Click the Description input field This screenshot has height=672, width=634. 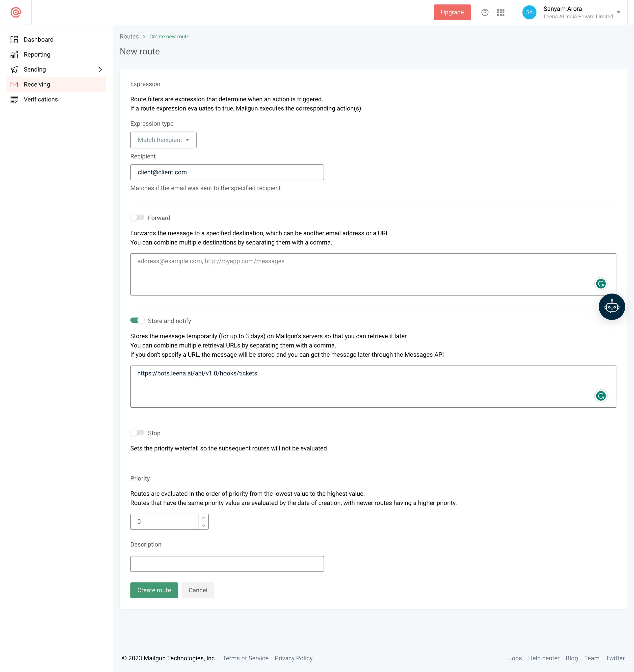[x=227, y=564]
